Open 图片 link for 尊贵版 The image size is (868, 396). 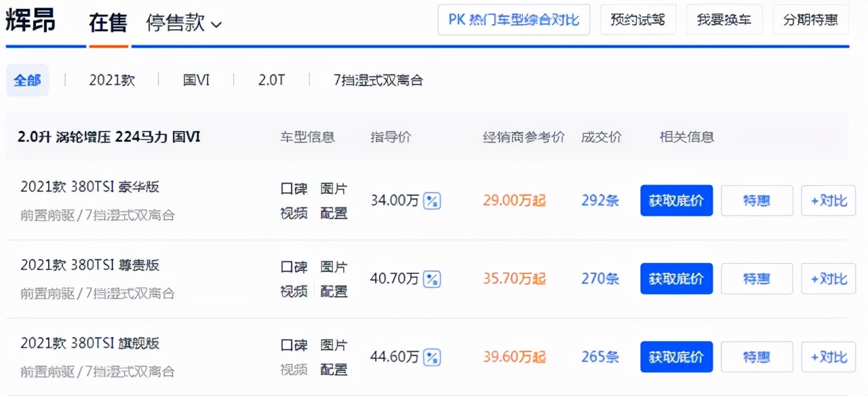coord(334,267)
